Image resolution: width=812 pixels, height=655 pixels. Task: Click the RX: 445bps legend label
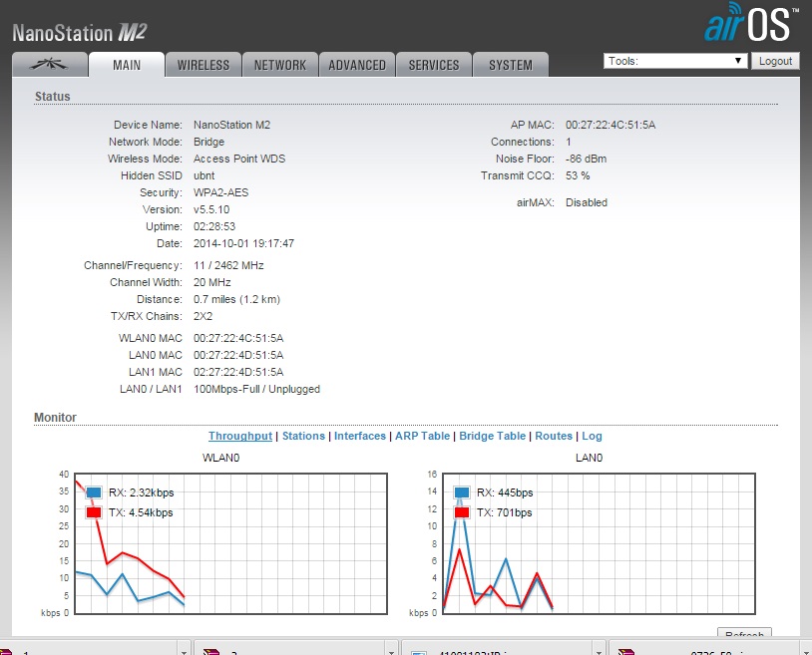coord(505,492)
